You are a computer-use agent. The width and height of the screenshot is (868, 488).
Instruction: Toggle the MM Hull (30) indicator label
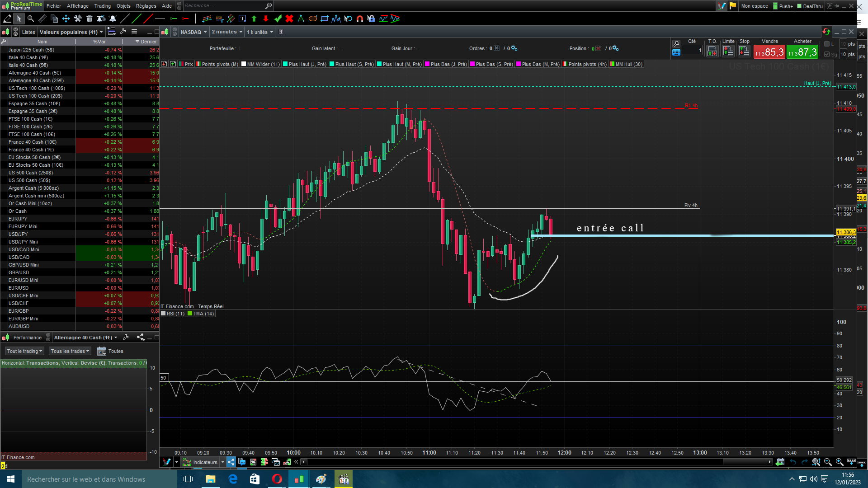(x=628, y=64)
